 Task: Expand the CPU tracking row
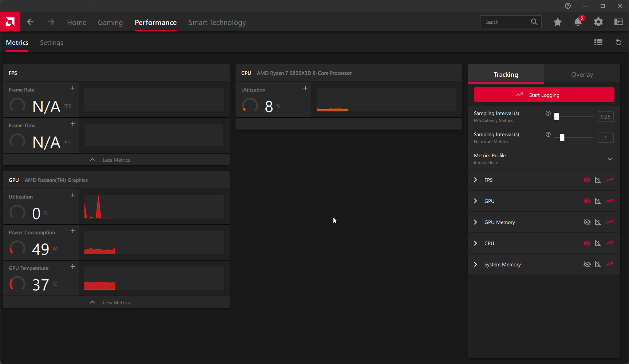475,243
